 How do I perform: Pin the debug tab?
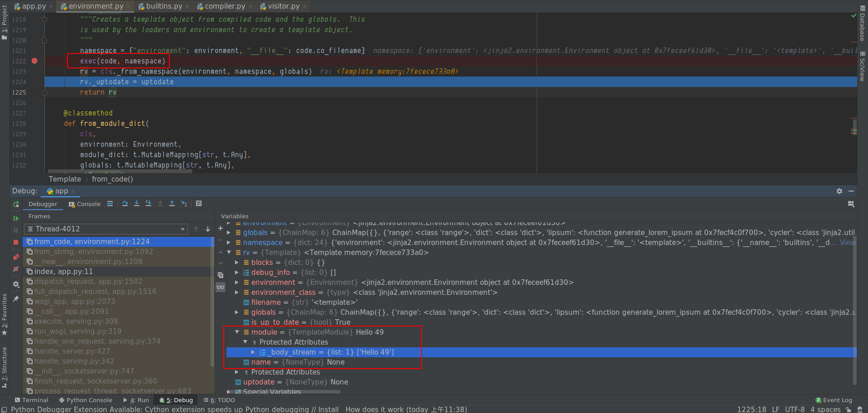click(x=16, y=299)
